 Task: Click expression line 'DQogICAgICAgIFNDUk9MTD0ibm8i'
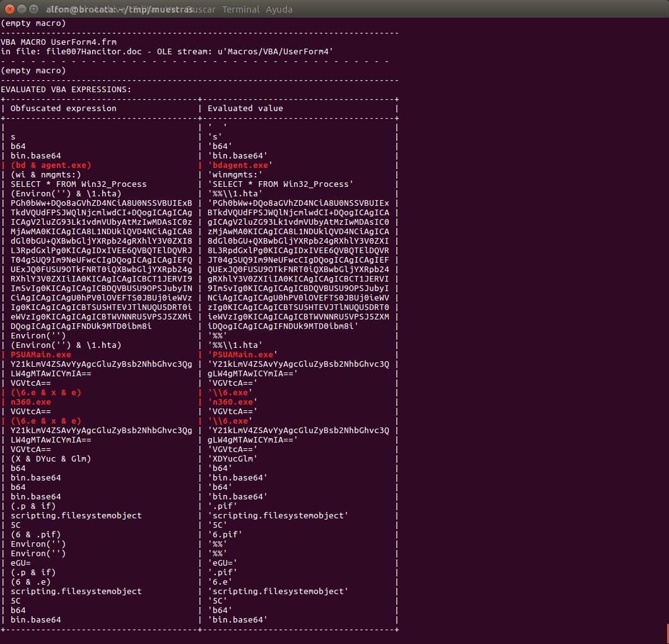[81, 326]
